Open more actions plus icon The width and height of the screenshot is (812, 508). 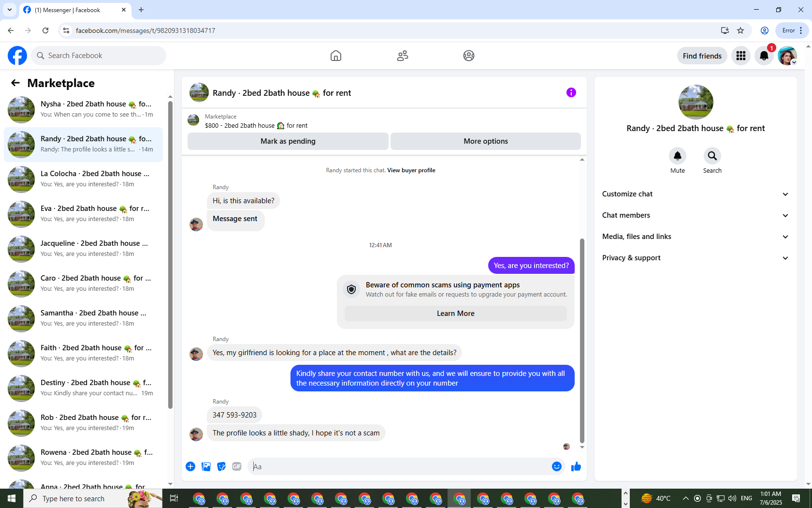[x=190, y=466]
